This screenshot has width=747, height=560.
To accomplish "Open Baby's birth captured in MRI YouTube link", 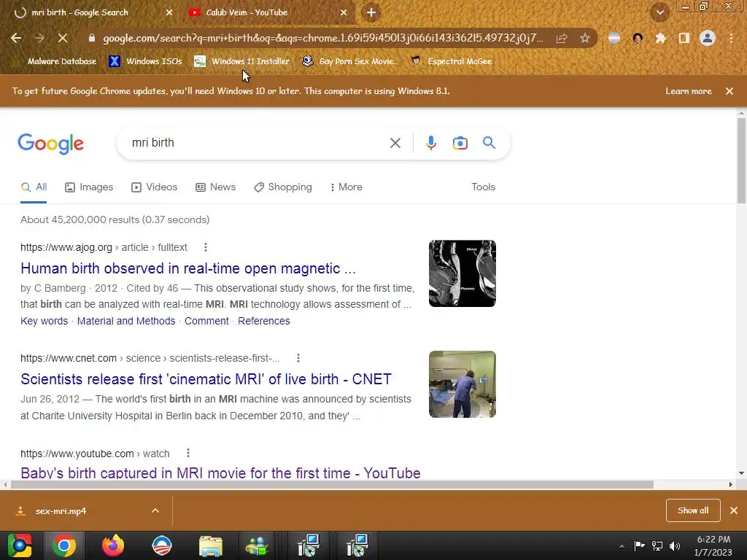I will (x=220, y=472).
